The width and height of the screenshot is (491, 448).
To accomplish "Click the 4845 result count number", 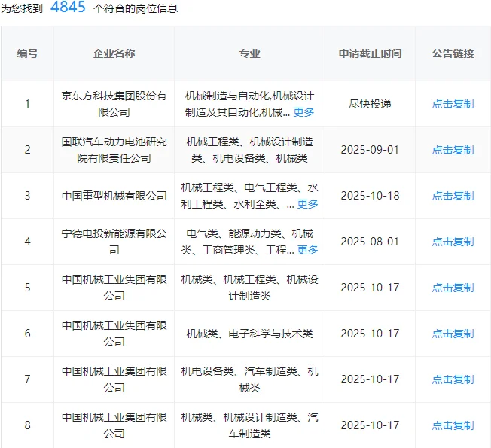I will tap(68, 7).
